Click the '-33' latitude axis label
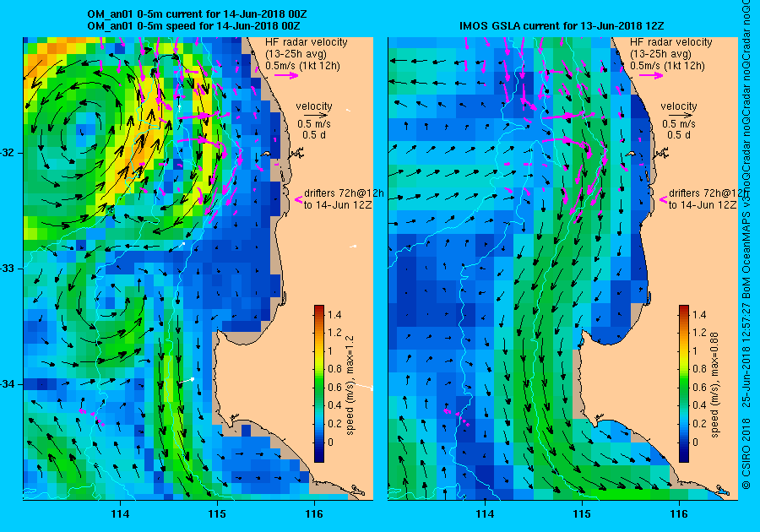Viewport: 760px width, 532px height. (8, 269)
